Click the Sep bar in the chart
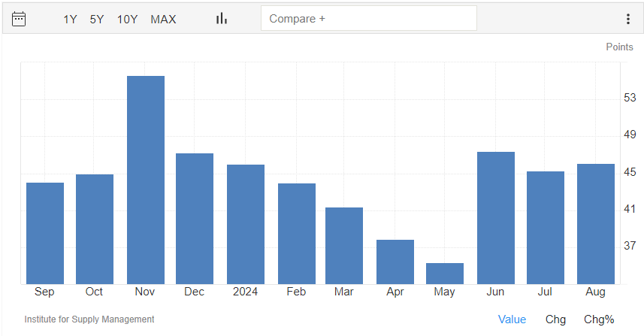The height and width of the screenshot is (336, 644). click(x=45, y=233)
